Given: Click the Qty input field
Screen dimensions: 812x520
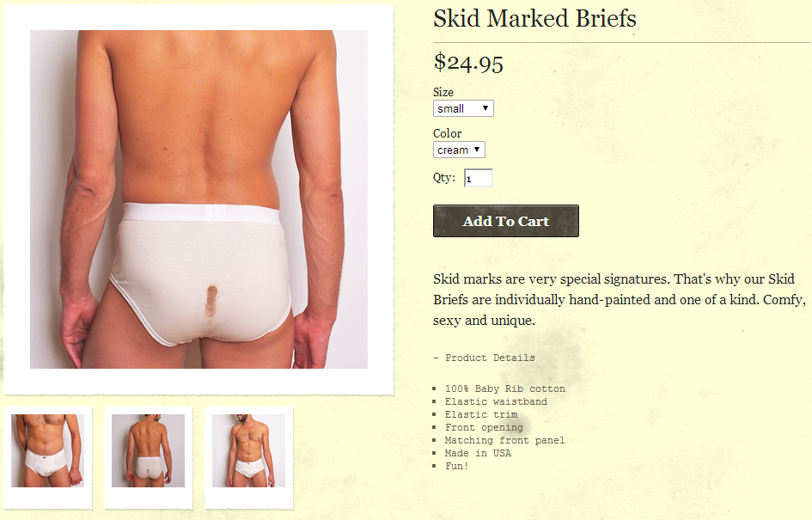Looking at the screenshot, I should (x=478, y=178).
